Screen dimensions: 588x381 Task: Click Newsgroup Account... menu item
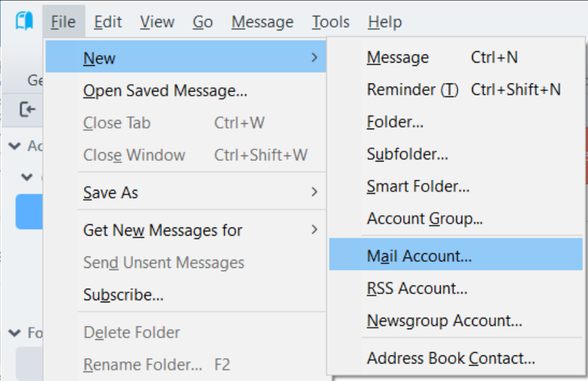(x=444, y=321)
